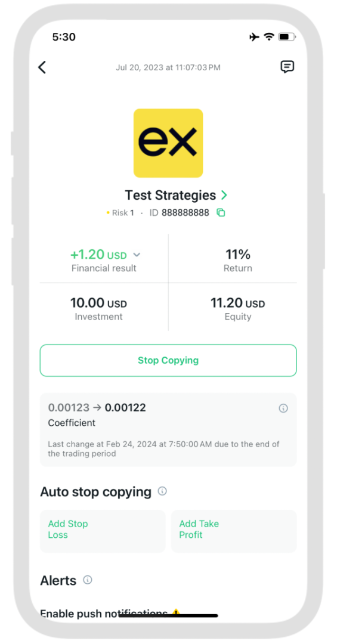The width and height of the screenshot is (337, 644).
Task: Open Auto stop copying info icon
Action: click(162, 491)
